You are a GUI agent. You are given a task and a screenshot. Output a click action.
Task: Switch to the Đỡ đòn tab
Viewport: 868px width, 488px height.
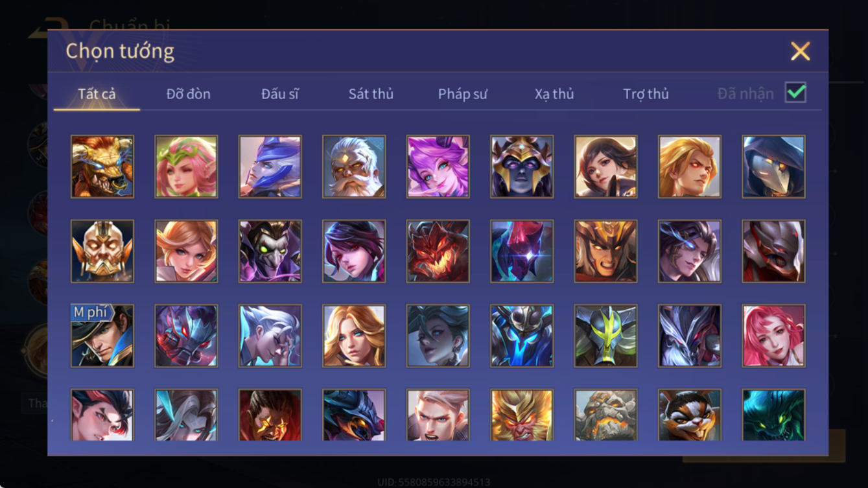click(189, 94)
